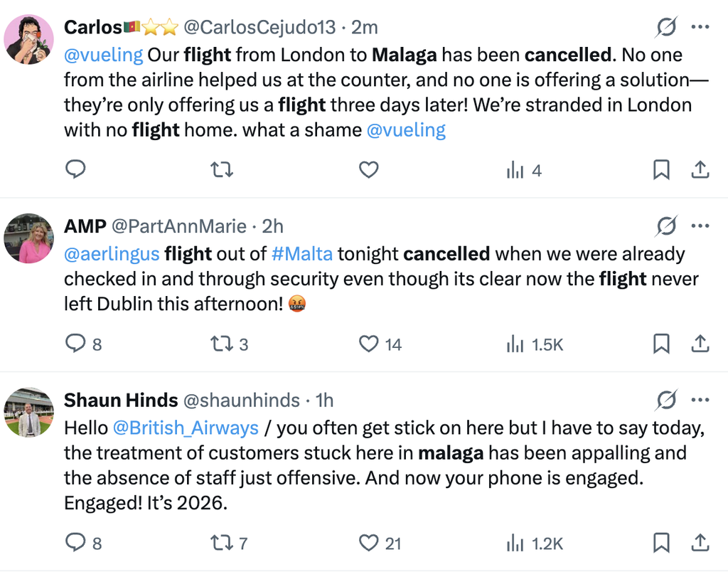Viewport: 728px width, 582px height.
Task: Repost AMP's tweet with 3 reposts
Action: tap(230, 344)
